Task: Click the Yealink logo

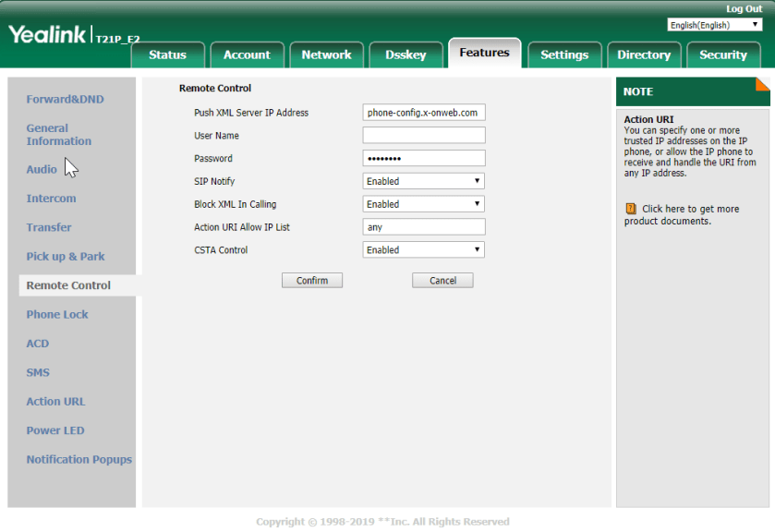Action: 48,35
